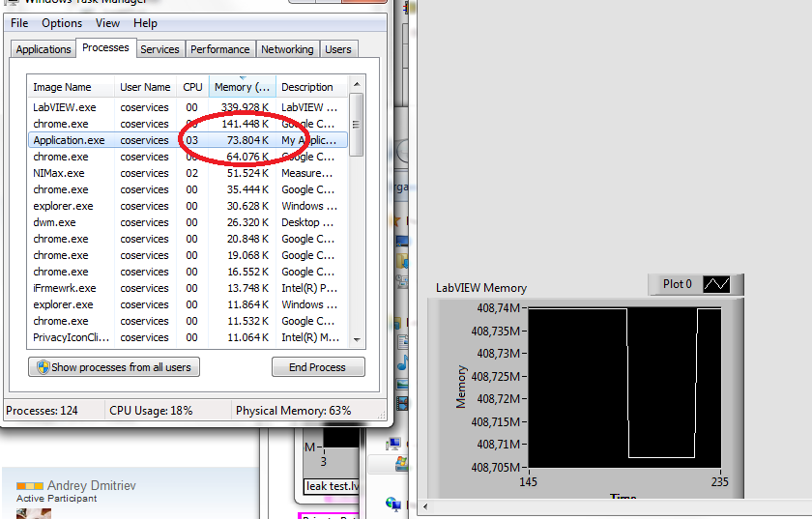Click the process list scroll down arrow
This screenshot has height=519, width=812.
click(x=357, y=340)
